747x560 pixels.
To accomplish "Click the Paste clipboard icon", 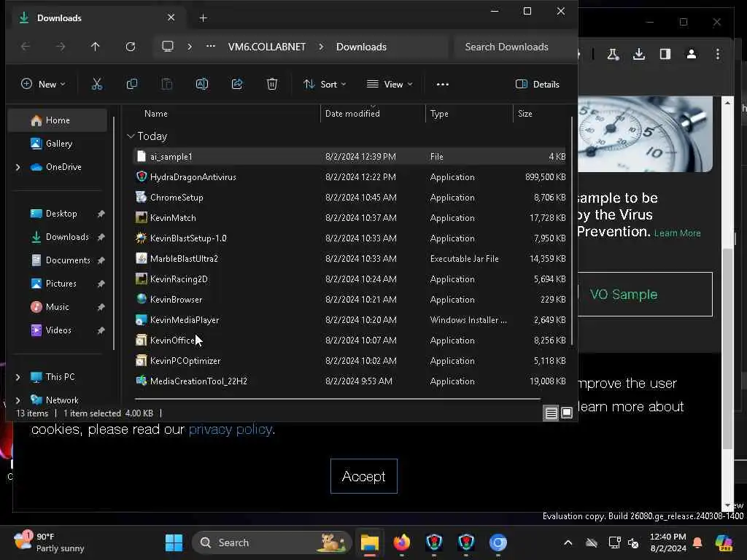I will pyautogui.click(x=167, y=85).
